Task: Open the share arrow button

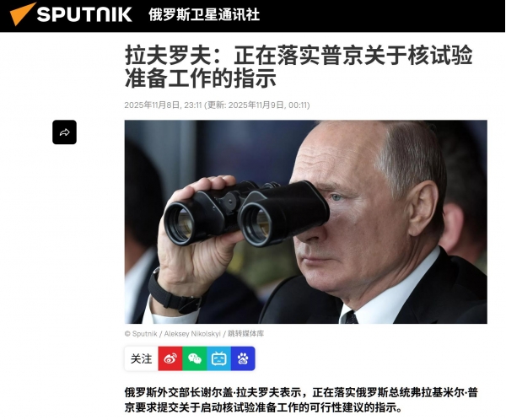Action: [65, 132]
